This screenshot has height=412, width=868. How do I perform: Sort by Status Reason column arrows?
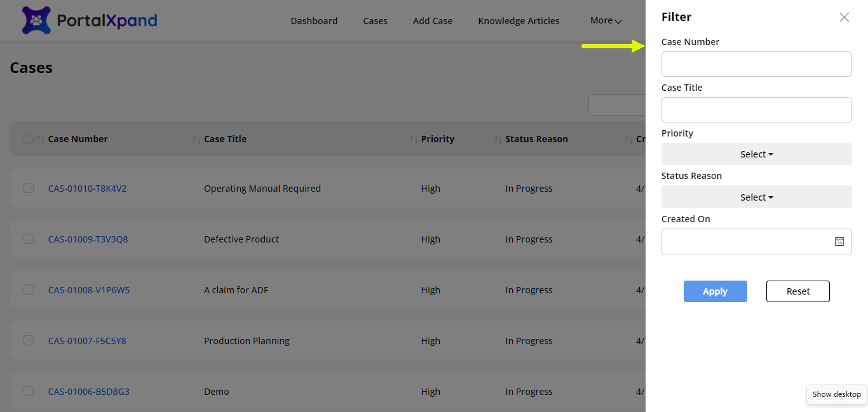498,139
